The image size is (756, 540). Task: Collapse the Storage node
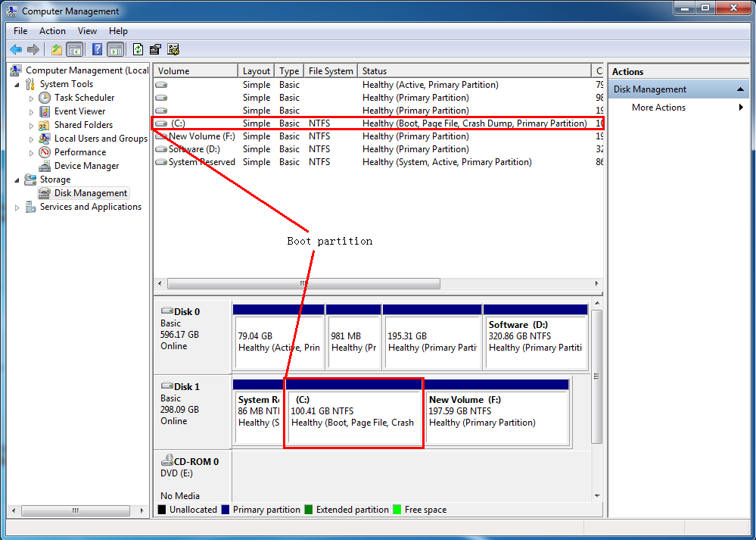(x=16, y=179)
